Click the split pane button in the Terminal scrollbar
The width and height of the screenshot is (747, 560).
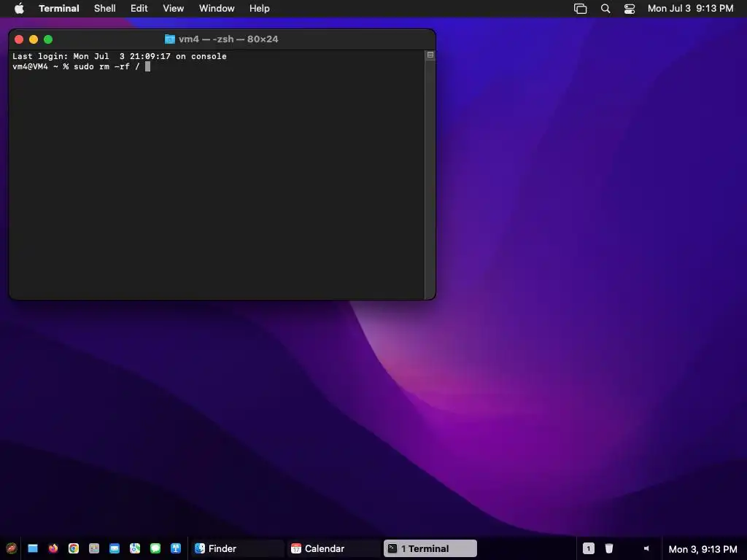click(x=430, y=55)
